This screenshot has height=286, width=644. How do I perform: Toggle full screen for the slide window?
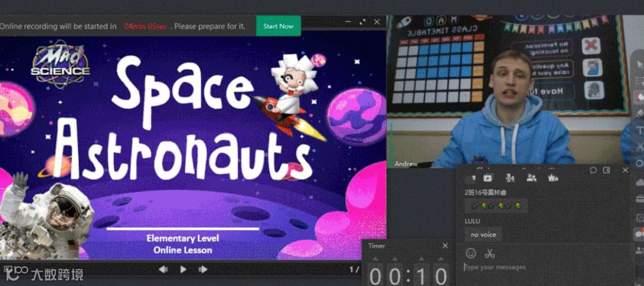[362, 21]
